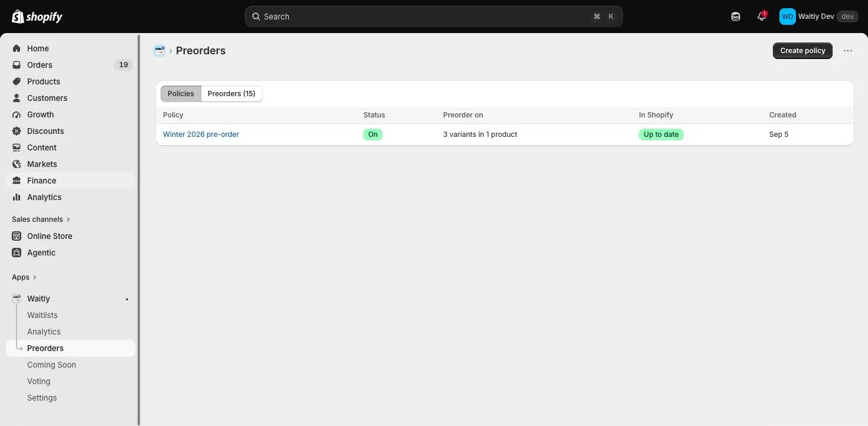The height and width of the screenshot is (426, 868).
Task: Expand the Apps section
Action: tap(24, 277)
